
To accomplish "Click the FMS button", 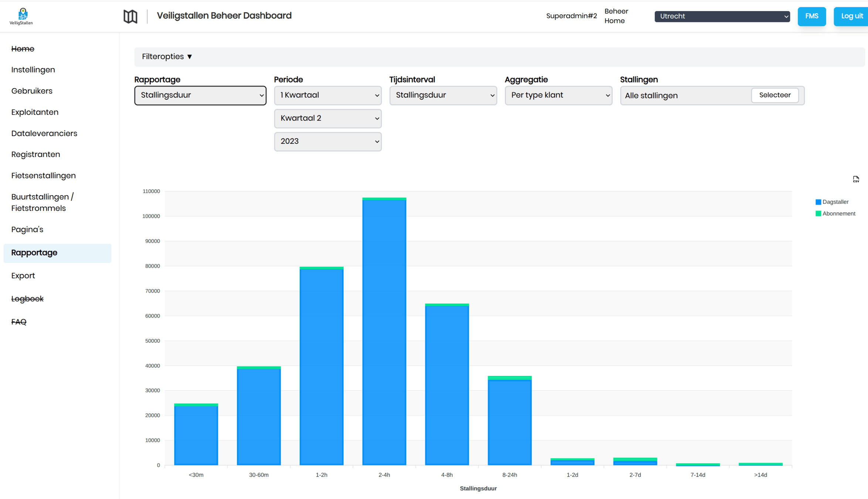I will (811, 16).
